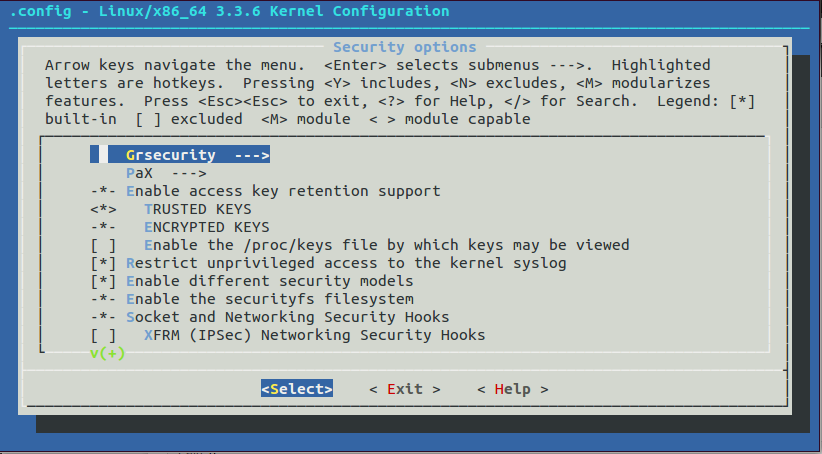
Task: Toggle XFRM (IPSec) Networking Security Hooks checkbox
Action: coord(103,335)
